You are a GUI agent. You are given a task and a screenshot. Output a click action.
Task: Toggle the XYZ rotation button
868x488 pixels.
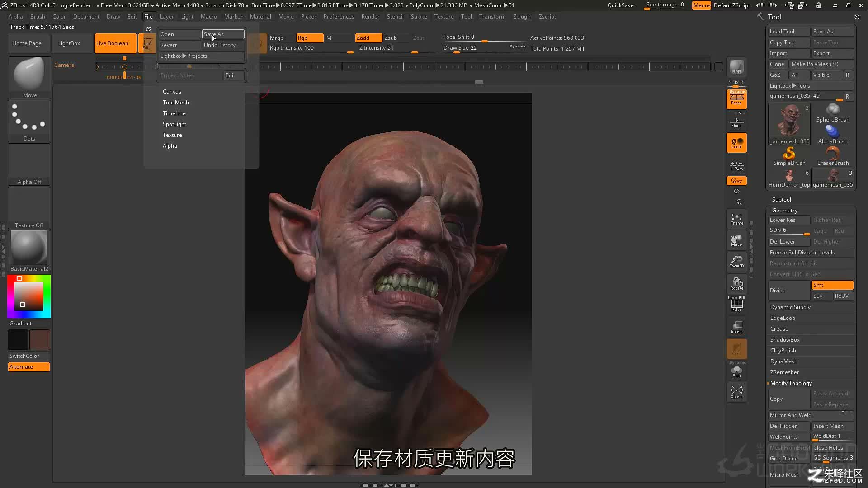click(x=736, y=181)
